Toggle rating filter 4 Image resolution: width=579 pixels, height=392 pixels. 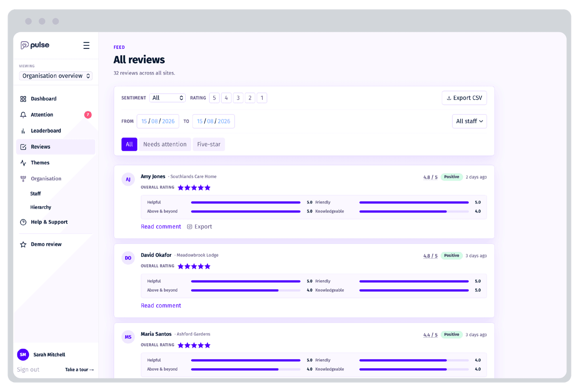[x=226, y=98]
